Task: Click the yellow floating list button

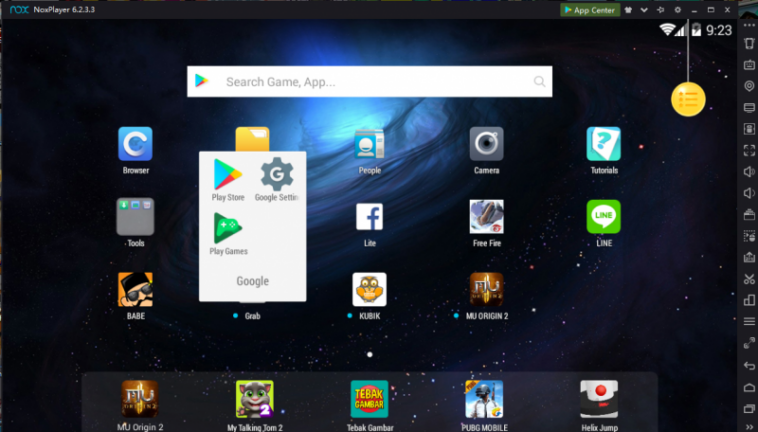Action: pyautogui.click(x=688, y=99)
